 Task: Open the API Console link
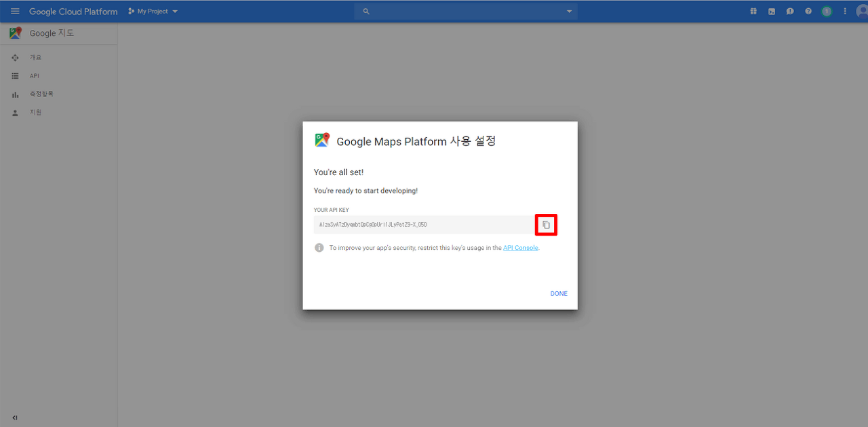pyautogui.click(x=521, y=248)
